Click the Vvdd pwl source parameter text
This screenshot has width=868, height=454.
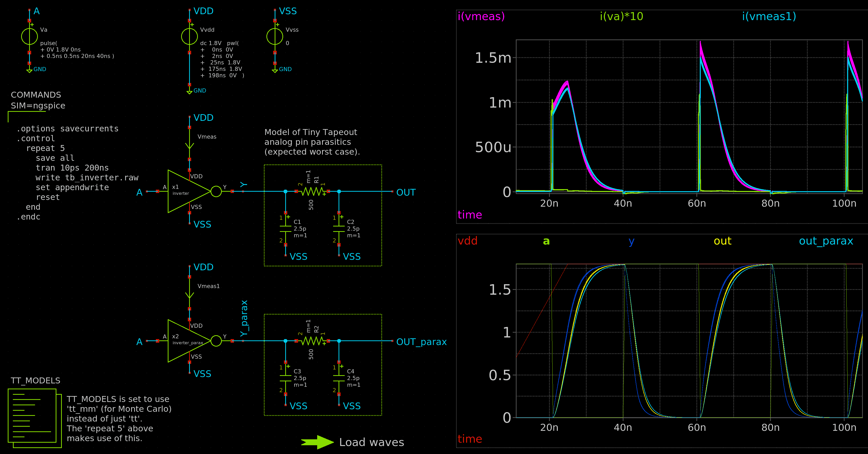click(222, 59)
